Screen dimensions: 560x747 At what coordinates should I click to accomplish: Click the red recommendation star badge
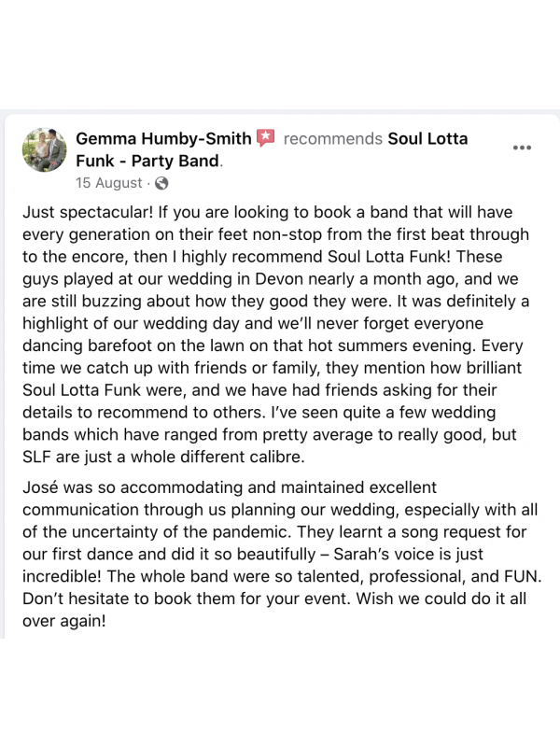point(266,138)
